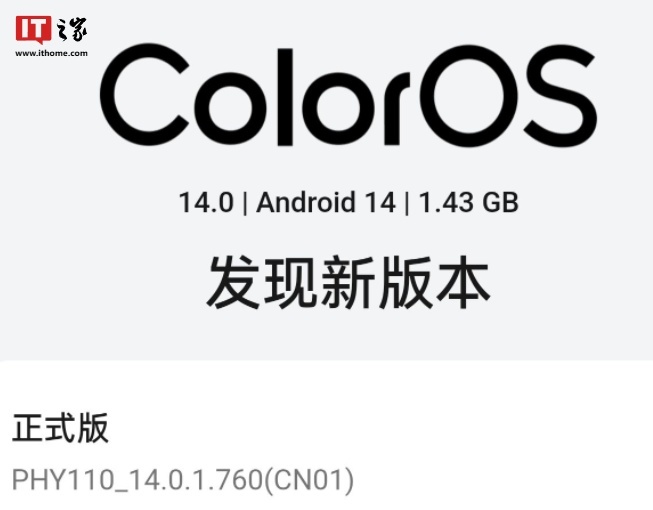The height and width of the screenshot is (510, 653).
Task: Tap the S letter of ColorOS
Action: (x=560, y=95)
